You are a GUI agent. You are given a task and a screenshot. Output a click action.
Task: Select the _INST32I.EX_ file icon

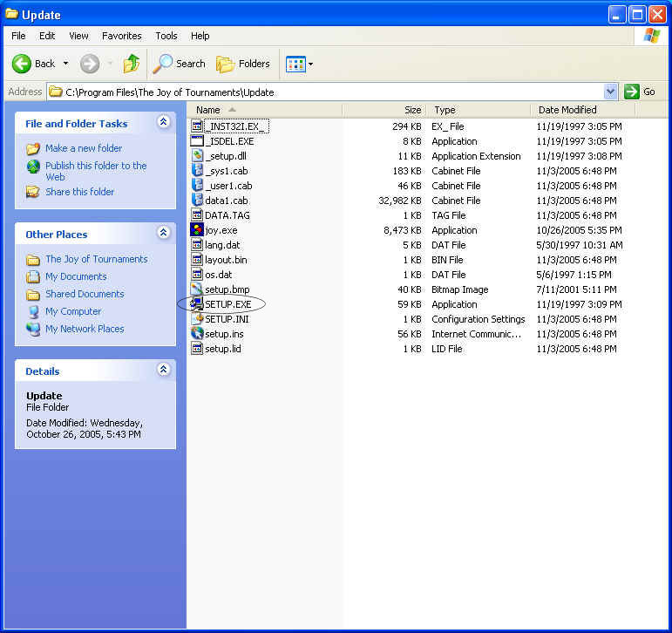pos(197,126)
